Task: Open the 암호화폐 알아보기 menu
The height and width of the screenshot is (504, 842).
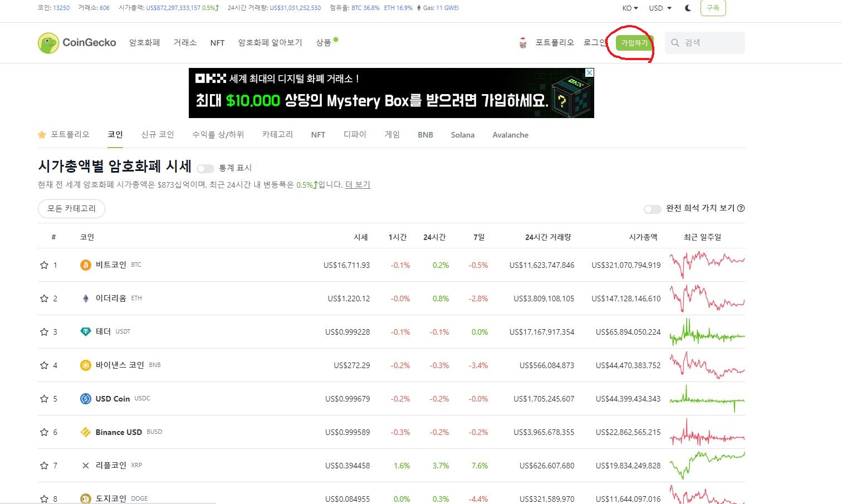Action: coord(270,43)
